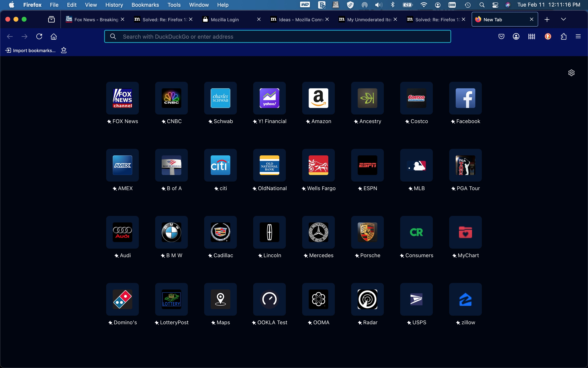Open the Wells Fargo shortcut tile
The image size is (588, 368).
pyautogui.click(x=318, y=165)
